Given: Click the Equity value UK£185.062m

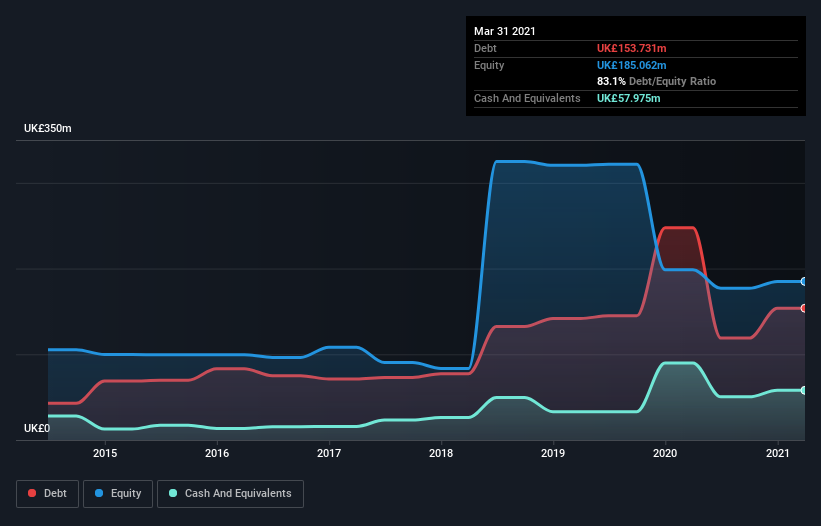Looking at the screenshot, I should pos(631,65).
